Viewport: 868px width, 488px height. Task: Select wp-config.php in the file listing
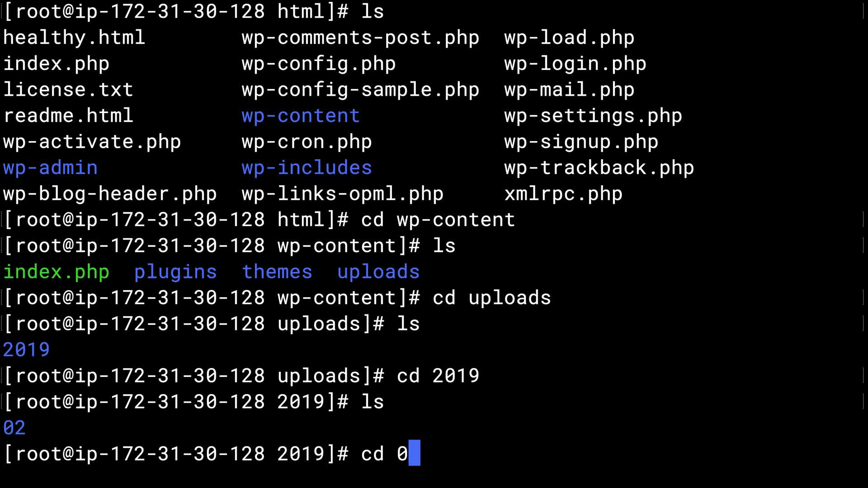[318, 64]
